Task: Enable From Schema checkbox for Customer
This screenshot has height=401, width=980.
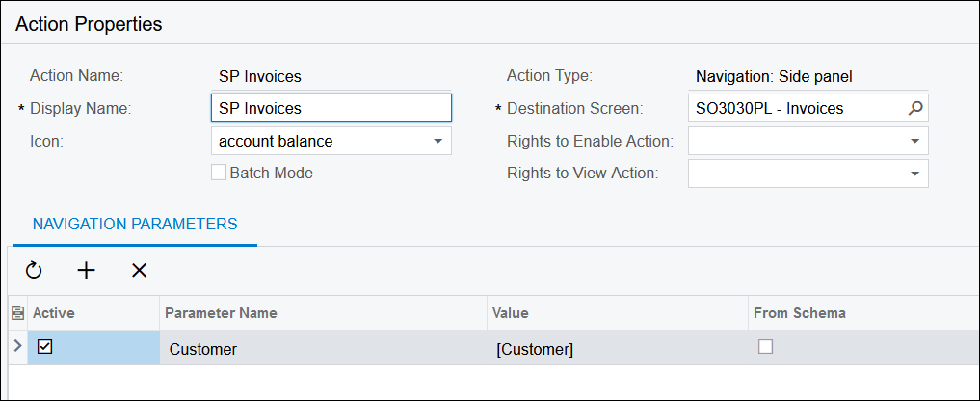Action: pos(766,347)
